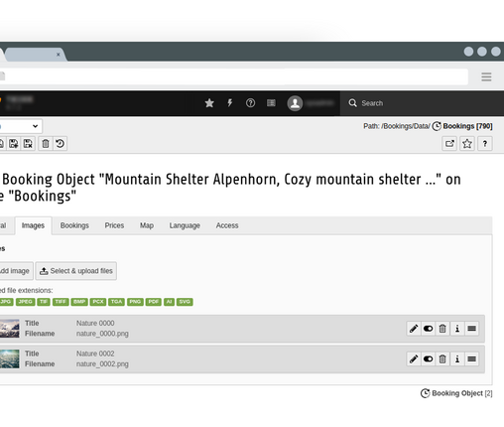Click the Nature 0000 title text
This screenshot has height=427, width=504.
coord(95,323)
